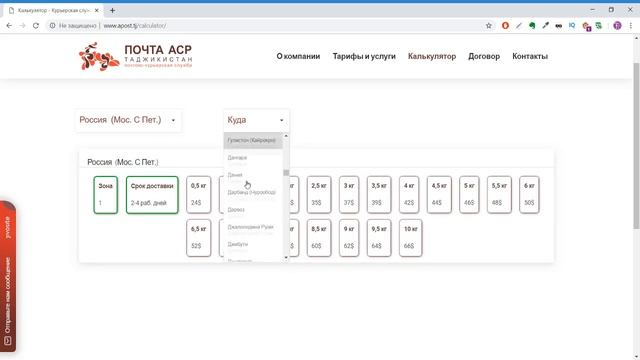Image resolution: width=640 pixels, height=360 pixels.
Task: Open the Отправьте нам сообщение side widget
Action: click(8, 276)
